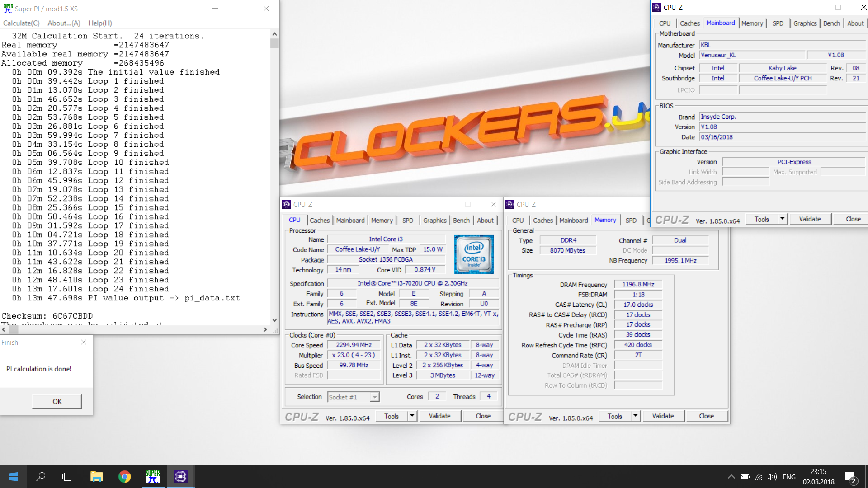Open Memory tab in CPU window
This screenshot has width=868, height=488.
click(382, 220)
